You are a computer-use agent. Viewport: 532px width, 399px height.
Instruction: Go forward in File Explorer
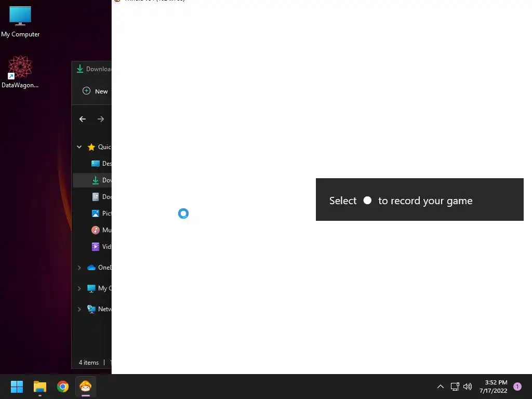101,119
